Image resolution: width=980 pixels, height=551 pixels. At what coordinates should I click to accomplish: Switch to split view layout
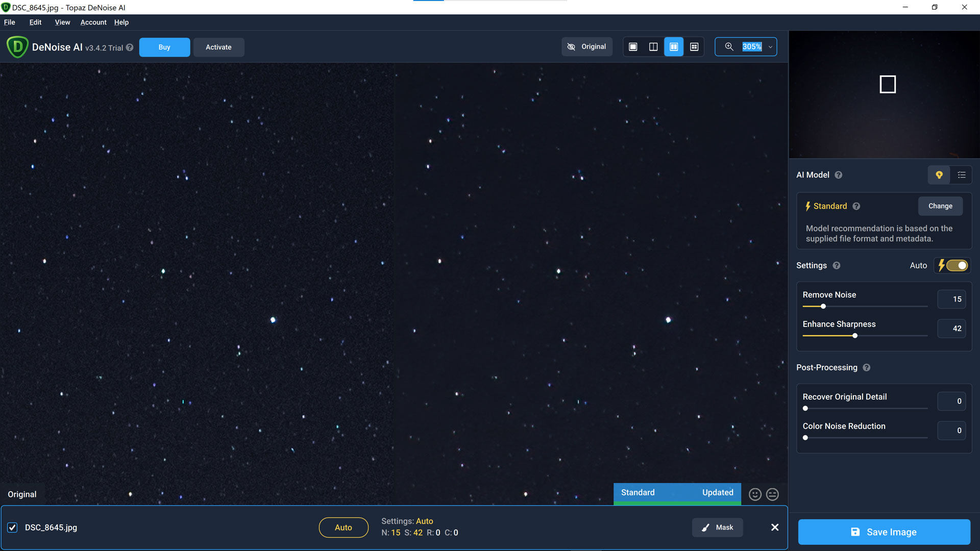point(653,47)
